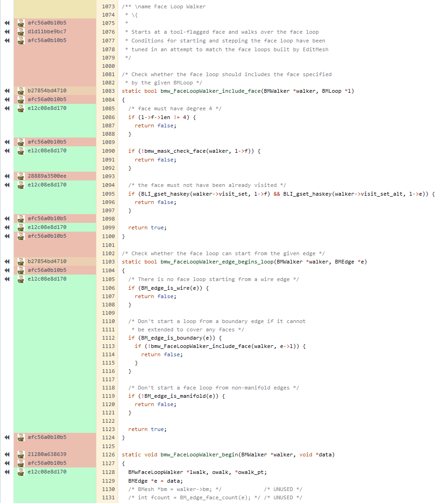
Task: Click the author avatar on line 1094
Action: 21,185
